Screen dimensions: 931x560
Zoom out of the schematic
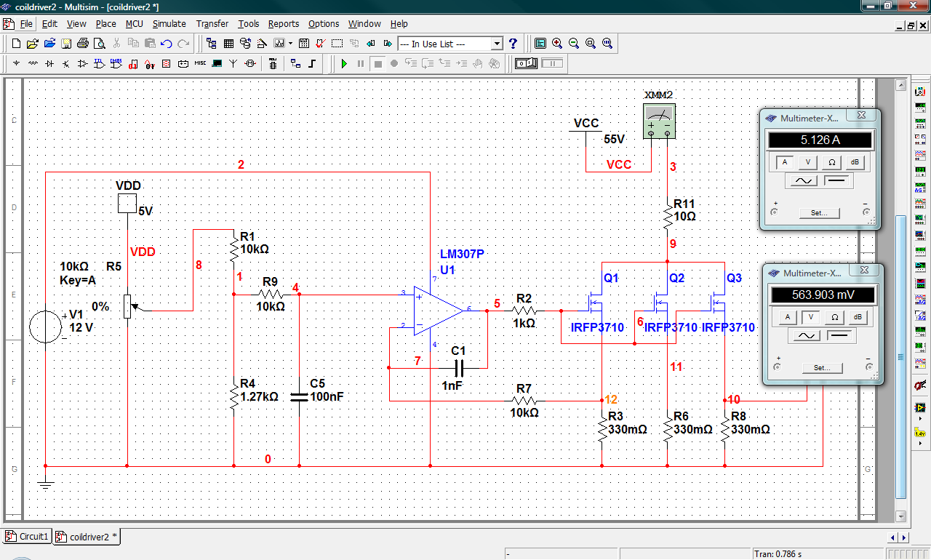coord(574,44)
